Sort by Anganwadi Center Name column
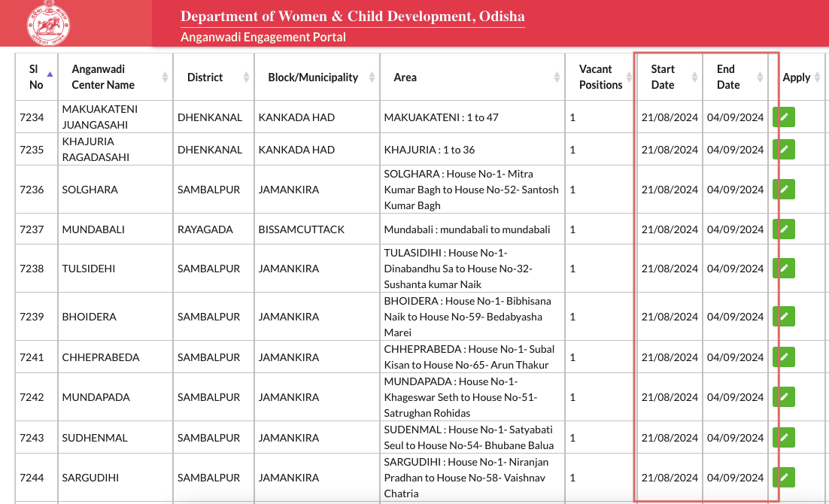Viewport: 829px width, 504px height. pyautogui.click(x=114, y=77)
